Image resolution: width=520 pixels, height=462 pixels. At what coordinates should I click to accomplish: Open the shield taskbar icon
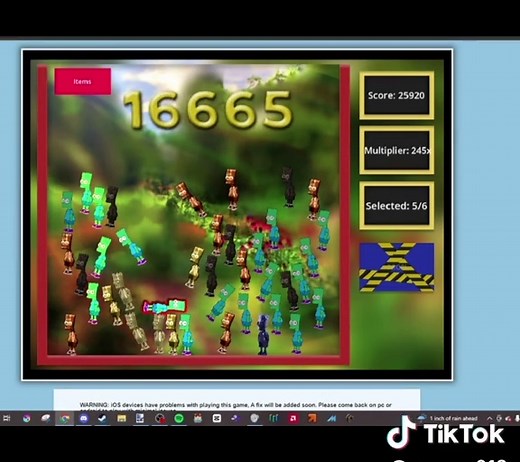(x=255, y=418)
